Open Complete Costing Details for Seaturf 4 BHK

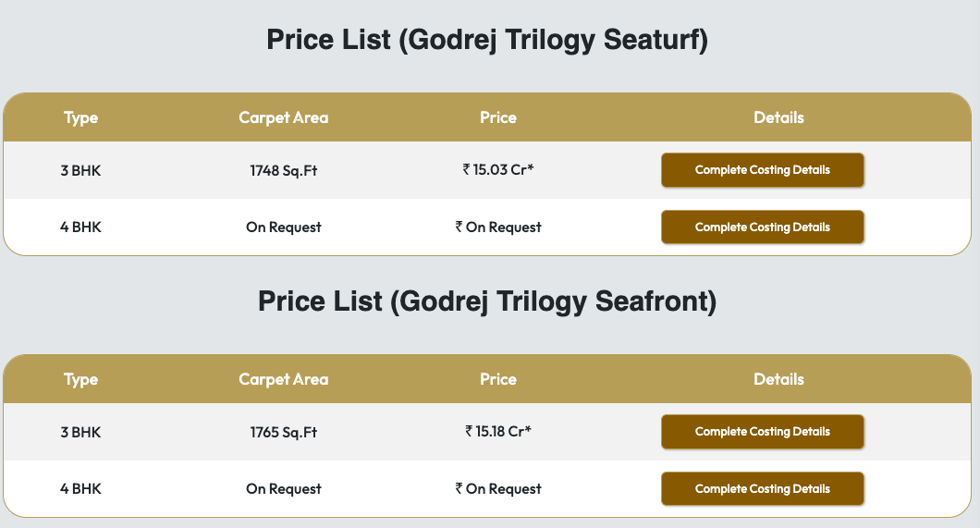[762, 227]
